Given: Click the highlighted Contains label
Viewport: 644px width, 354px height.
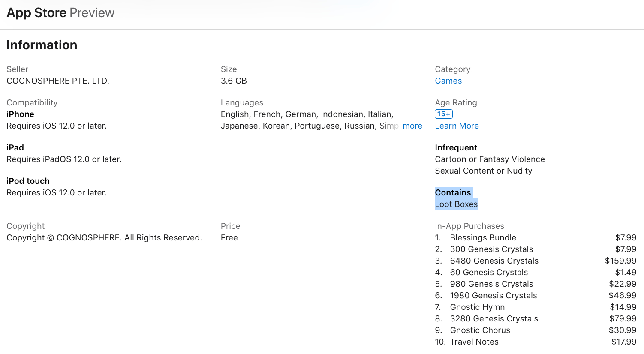Looking at the screenshot, I should [x=453, y=193].
